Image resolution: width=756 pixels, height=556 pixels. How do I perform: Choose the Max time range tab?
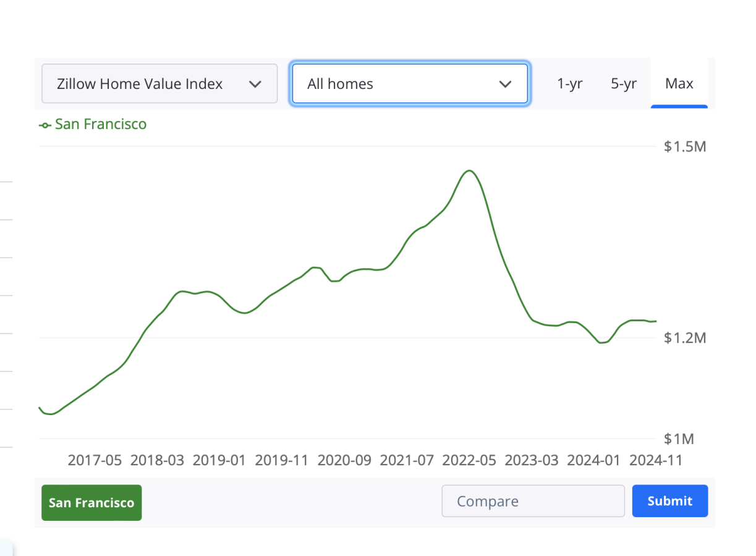[x=679, y=84]
